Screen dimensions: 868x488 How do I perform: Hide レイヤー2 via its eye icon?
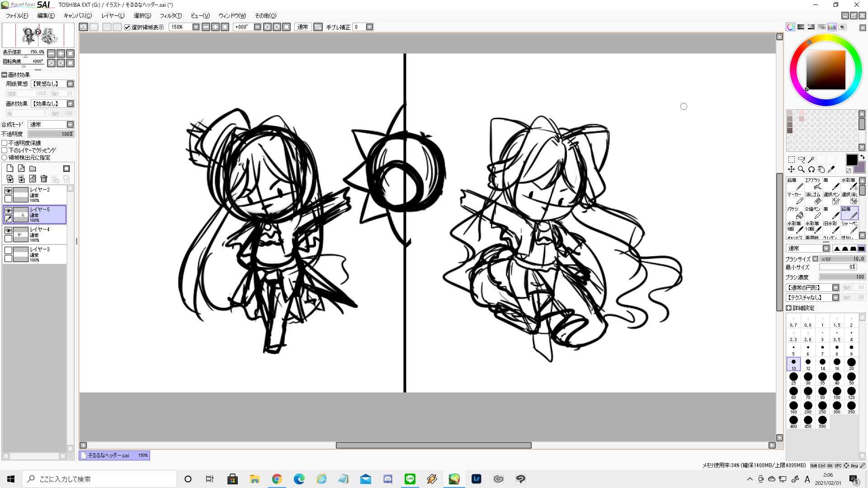(x=8, y=191)
